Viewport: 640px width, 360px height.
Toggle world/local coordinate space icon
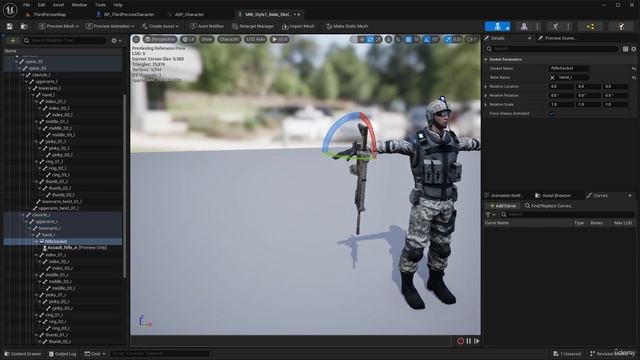(389, 39)
